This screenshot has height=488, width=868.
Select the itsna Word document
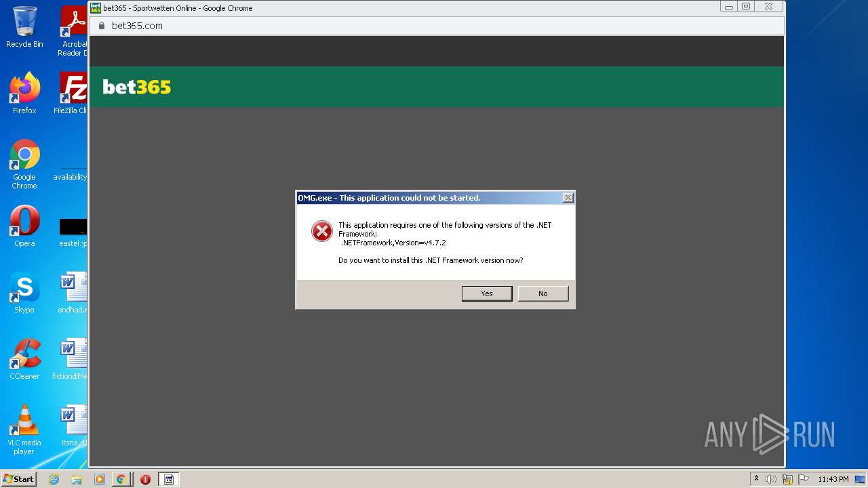(x=73, y=426)
